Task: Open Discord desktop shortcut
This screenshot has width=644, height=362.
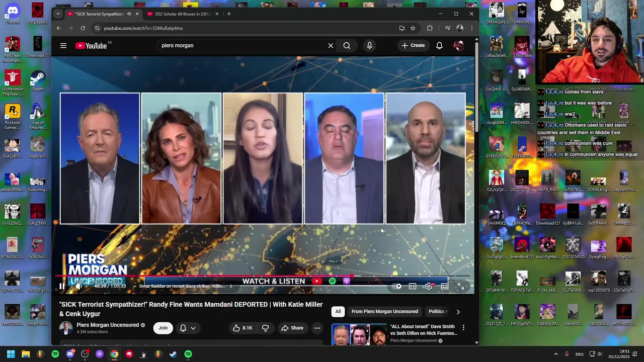Action: 13,13
